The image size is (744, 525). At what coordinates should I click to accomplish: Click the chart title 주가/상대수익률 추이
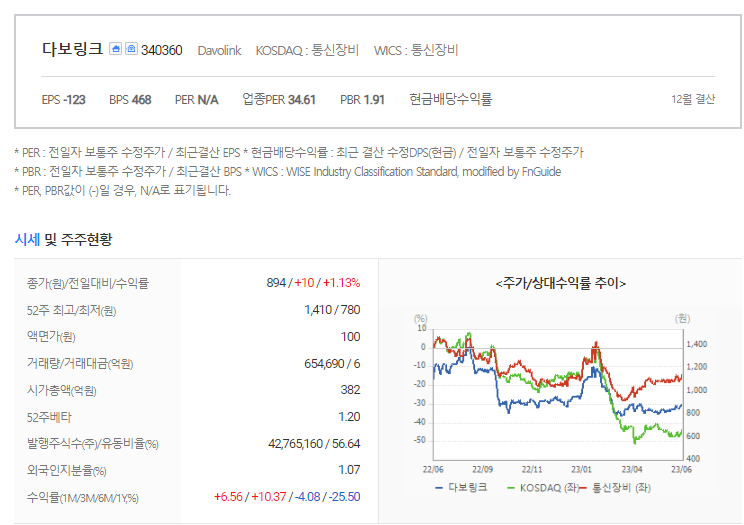pyautogui.click(x=560, y=283)
